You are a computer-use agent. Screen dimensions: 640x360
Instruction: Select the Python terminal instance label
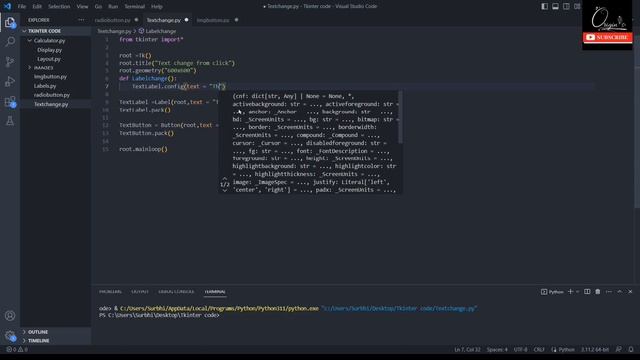pyautogui.click(x=552, y=292)
